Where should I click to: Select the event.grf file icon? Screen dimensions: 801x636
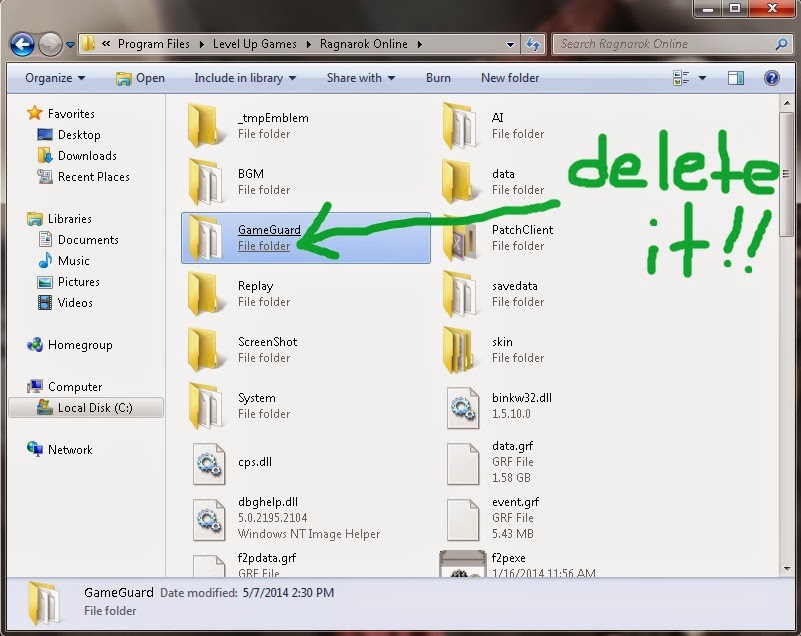click(x=463, y=520)
